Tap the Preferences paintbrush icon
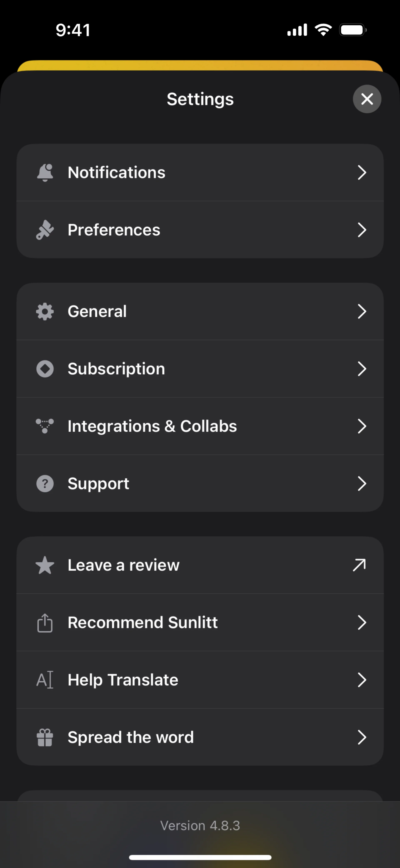 45,230
